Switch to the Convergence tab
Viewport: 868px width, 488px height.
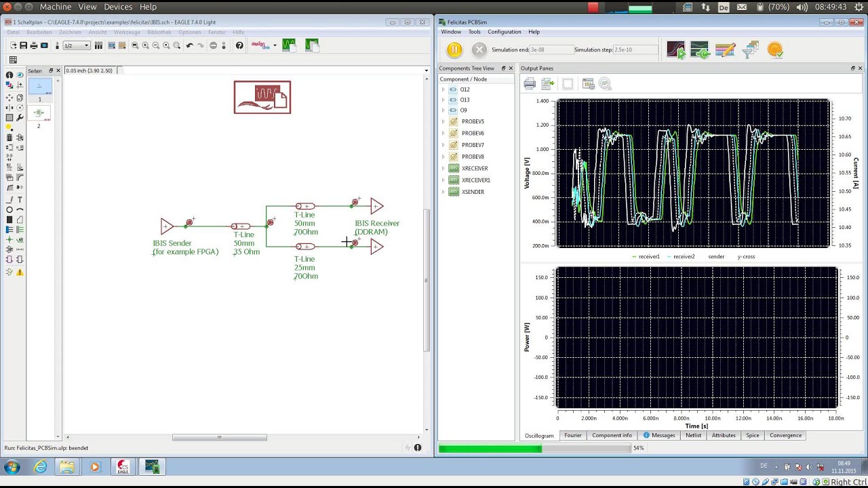785,435
